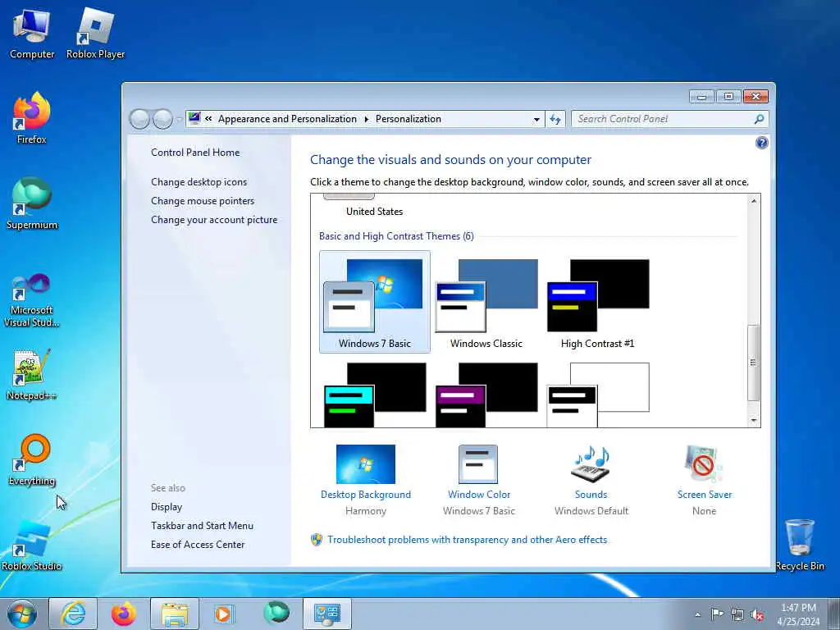840x630 pixels.
Task: Select the cyan high contrast theme thumbnail
Action: (374, 395)
